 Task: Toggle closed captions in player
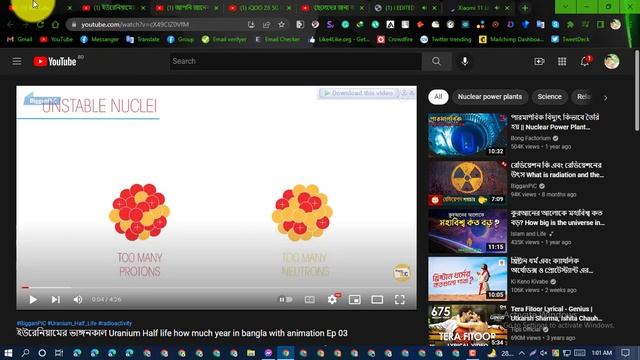pos(310,300)
